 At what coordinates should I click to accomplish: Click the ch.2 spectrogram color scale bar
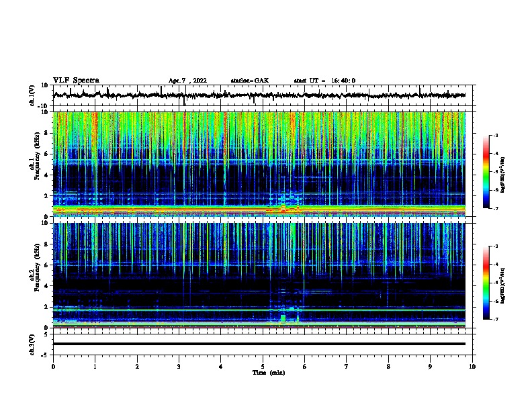(x=486, y=283)
